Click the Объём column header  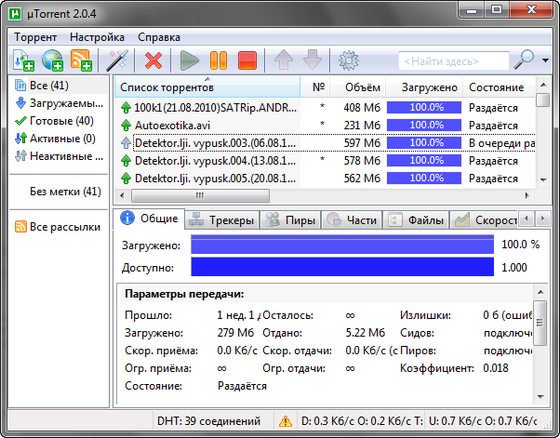[x=362, y=88]
